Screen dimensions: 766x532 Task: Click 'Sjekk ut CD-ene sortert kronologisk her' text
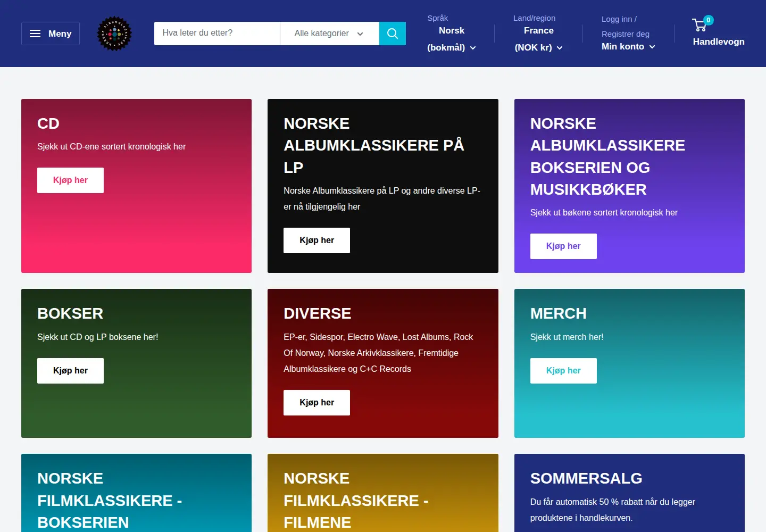click(112, 147)
